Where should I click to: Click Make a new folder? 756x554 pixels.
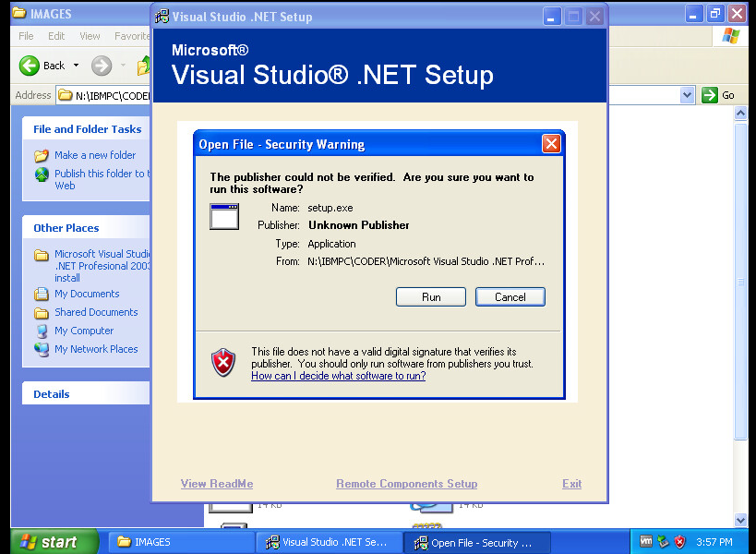(95, 155)
